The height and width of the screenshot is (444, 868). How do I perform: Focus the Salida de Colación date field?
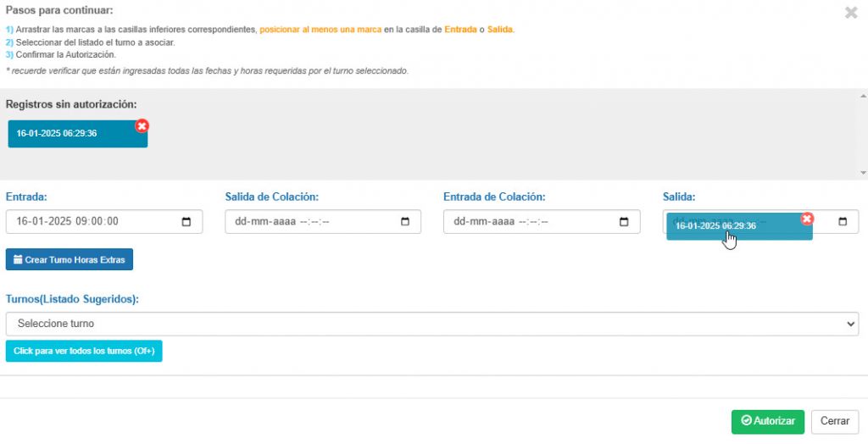click(x=323, y=221)
